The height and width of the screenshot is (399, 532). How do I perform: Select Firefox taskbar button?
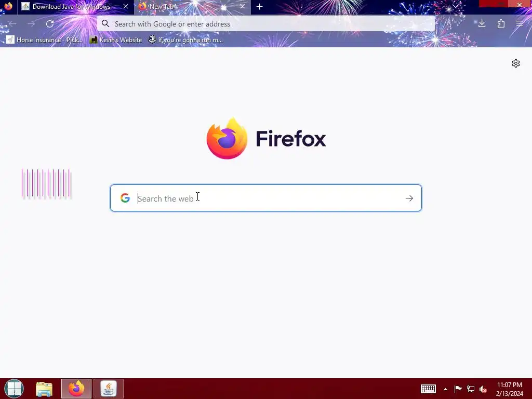tap(76, 389)
